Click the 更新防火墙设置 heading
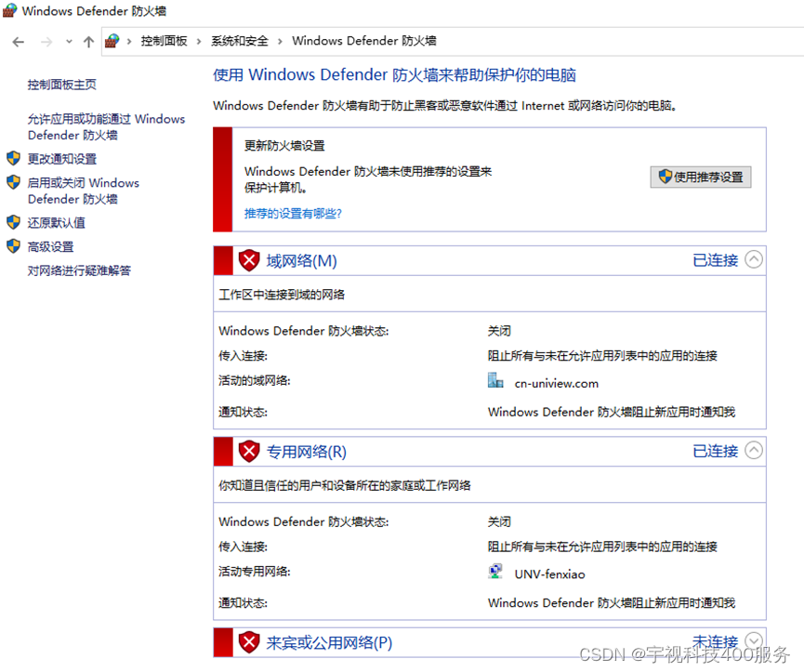The height and width of the screenshot is (672, 804). pyautogui.click(x=284, y=146)
